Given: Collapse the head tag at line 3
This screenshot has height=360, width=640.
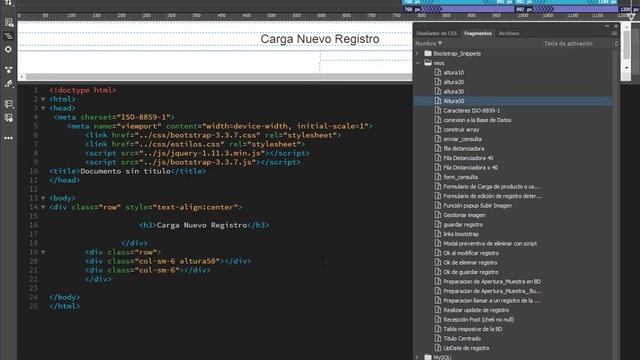Looking at the screenshot, I should (x=43, y=108).
